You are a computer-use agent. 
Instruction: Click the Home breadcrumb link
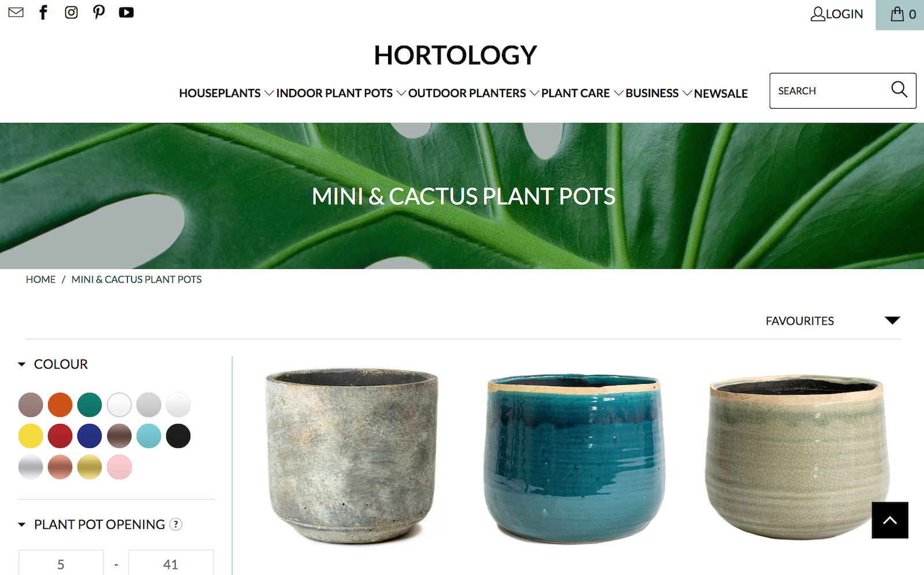pos(40,280)
